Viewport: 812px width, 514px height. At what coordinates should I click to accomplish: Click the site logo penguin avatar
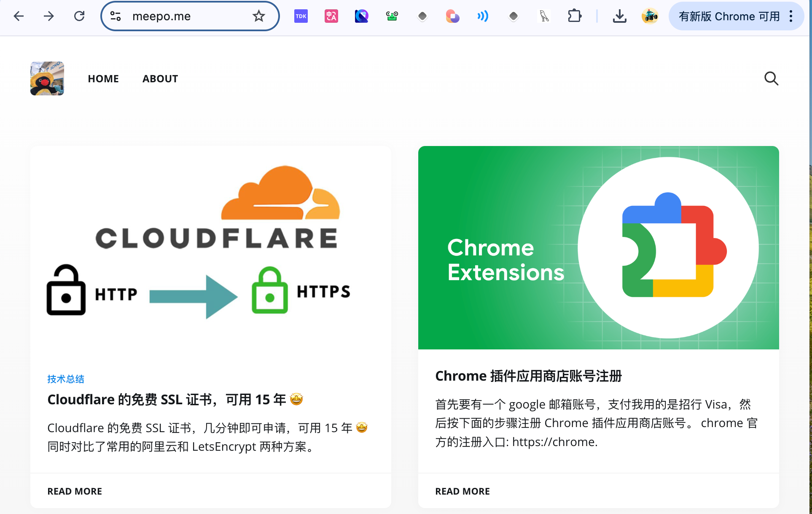[x=47, y=78]
